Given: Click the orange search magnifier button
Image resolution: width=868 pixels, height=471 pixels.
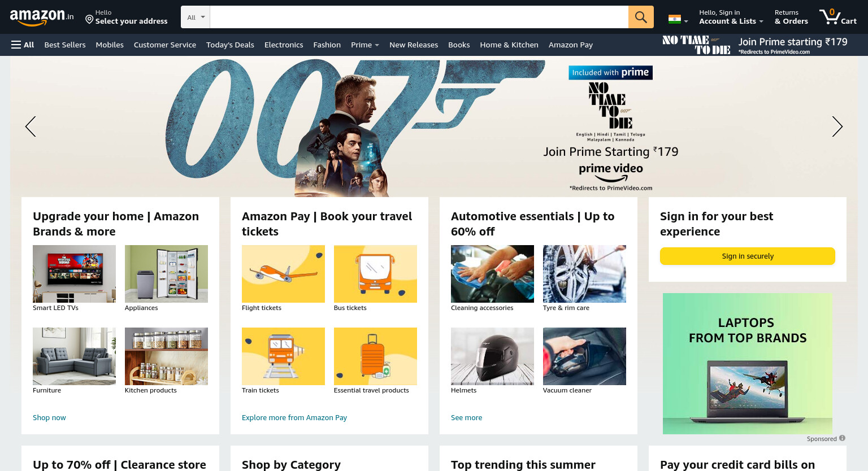Looking at the screenshot, I should point(641,17).
